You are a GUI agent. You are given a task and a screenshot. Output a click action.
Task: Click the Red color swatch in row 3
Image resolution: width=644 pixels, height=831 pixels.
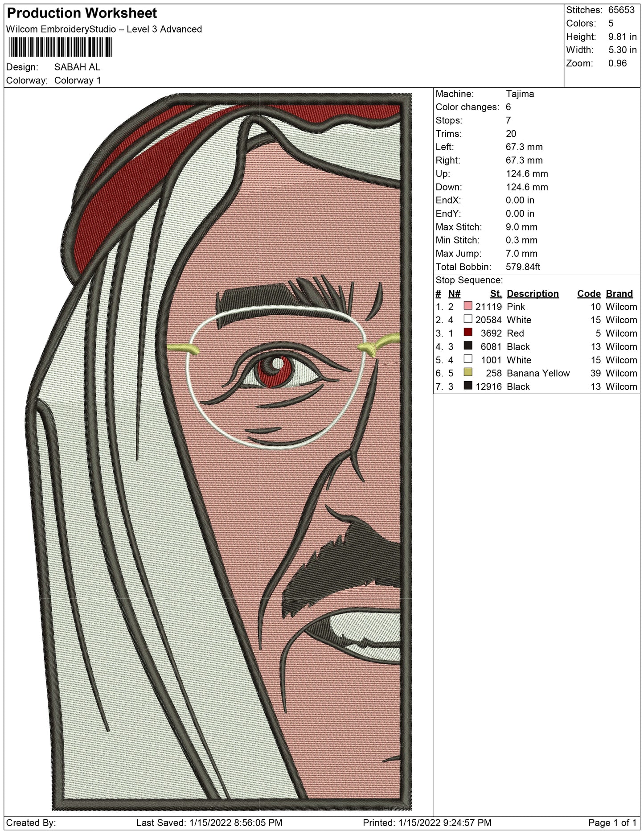pyautogui.click(x=468, y=333)
